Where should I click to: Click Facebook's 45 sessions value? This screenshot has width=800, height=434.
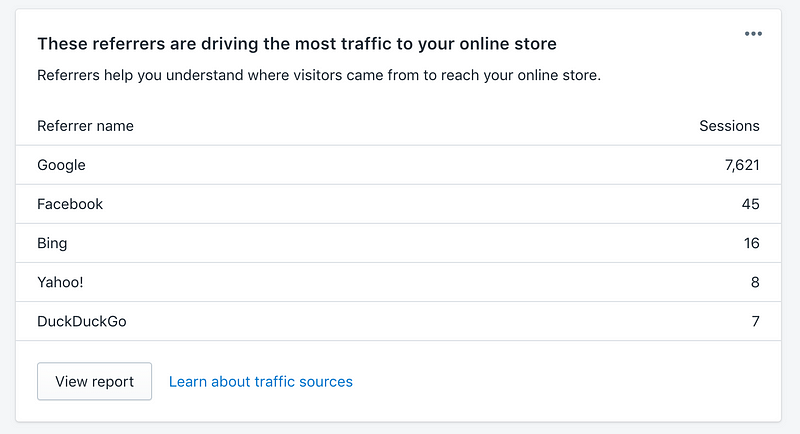coord(751,204)
